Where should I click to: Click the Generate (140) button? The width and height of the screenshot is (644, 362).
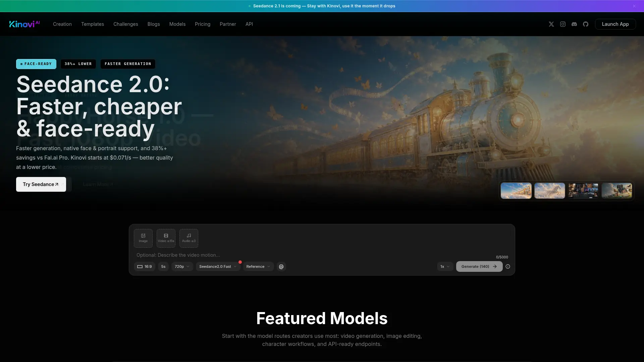coord(479,266)
